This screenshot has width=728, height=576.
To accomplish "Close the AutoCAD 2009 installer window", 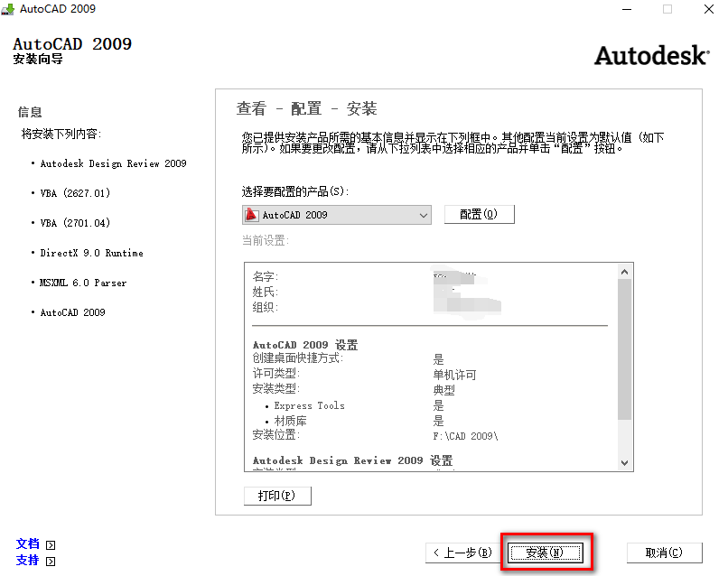I will click(x=707, y=9).
